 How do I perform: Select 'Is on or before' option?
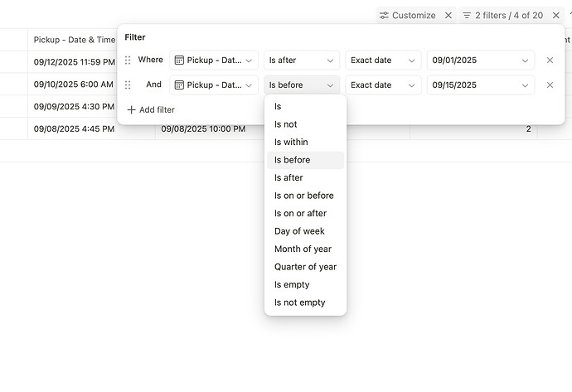(303, 196)
